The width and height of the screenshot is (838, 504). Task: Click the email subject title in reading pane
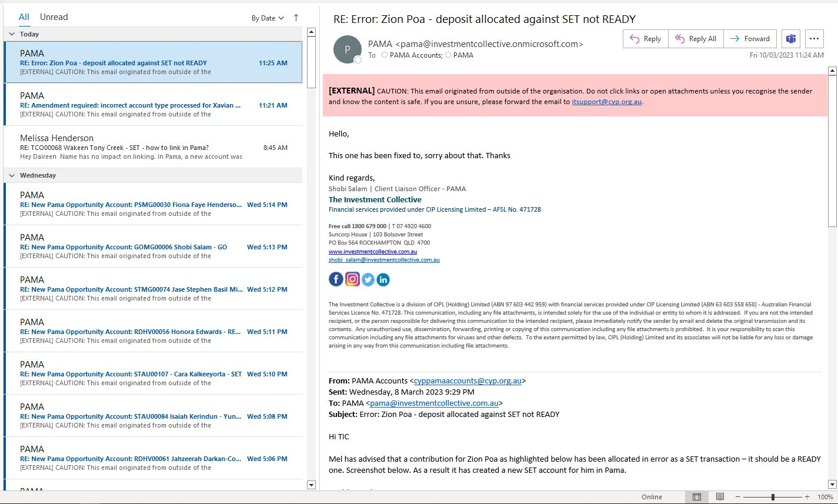[x=485, y=19]
